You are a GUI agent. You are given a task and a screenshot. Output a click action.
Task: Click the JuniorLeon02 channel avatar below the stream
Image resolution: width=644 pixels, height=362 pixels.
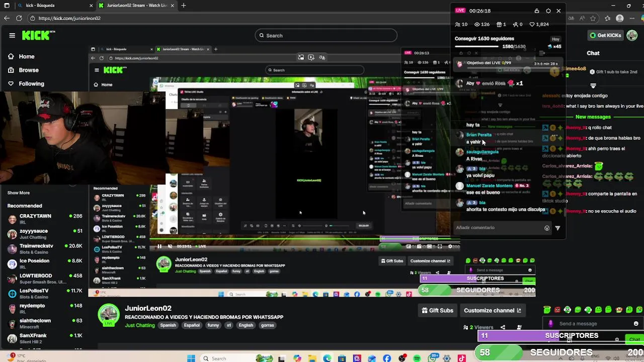click(x=108, y=315)
